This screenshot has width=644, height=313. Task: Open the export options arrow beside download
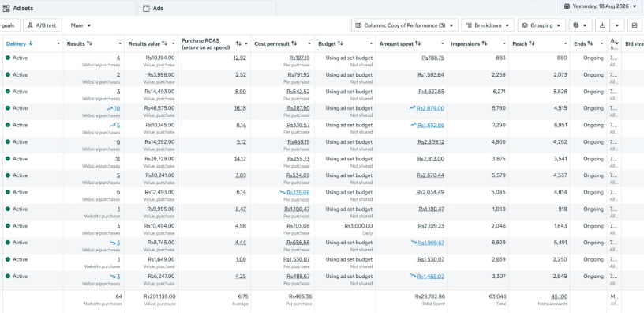pos(617,25)
